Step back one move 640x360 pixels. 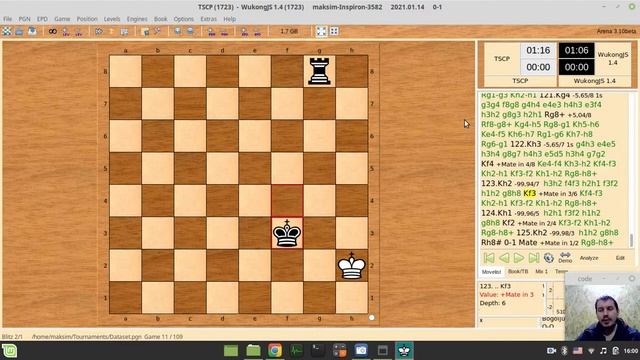[504, 258]
